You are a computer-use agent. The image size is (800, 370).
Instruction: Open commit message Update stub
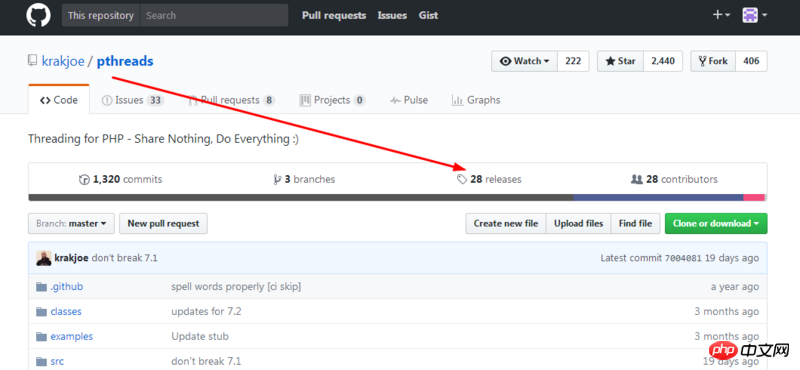click(200, 336)
